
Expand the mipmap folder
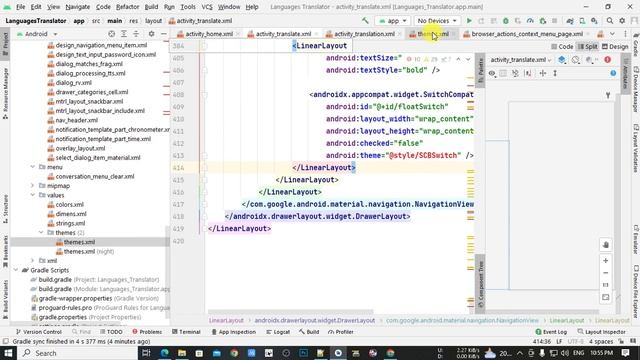(33, 186)
